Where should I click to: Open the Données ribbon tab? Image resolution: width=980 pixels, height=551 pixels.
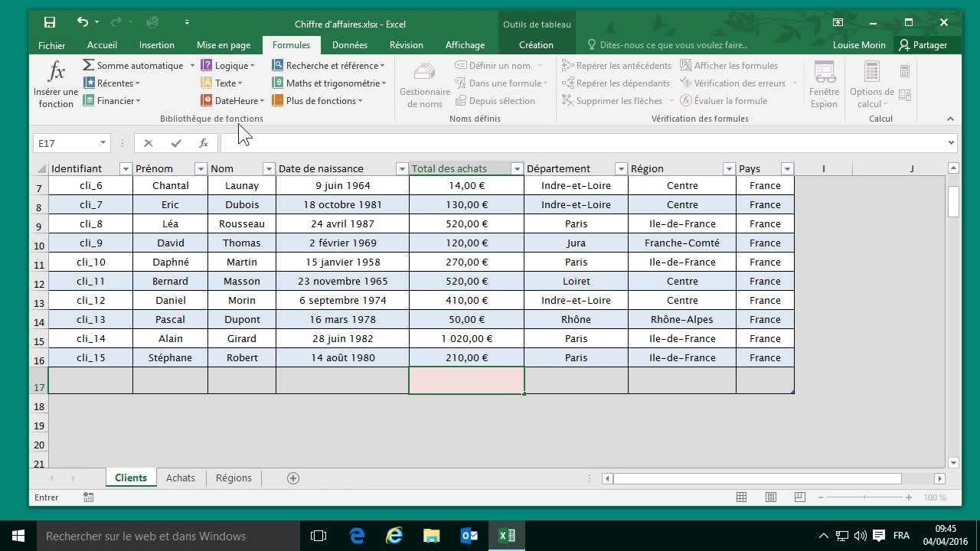pyautogui.click(x=349, y=45)
